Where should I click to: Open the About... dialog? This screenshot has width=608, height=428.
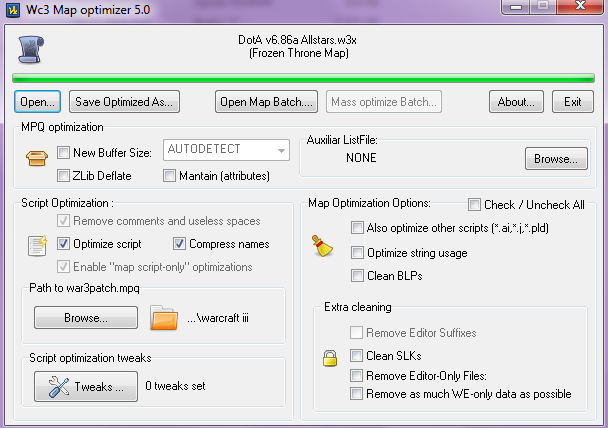516,102
